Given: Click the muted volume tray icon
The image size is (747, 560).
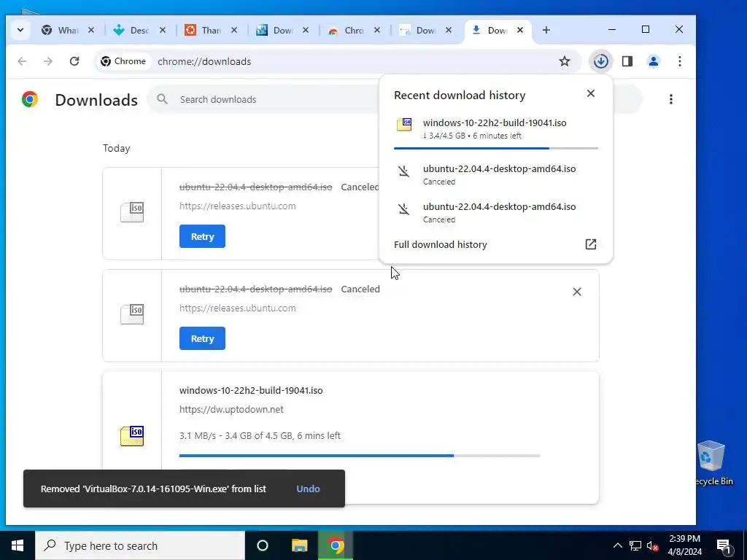Looking at the screenshot, I should pos(653,546).
